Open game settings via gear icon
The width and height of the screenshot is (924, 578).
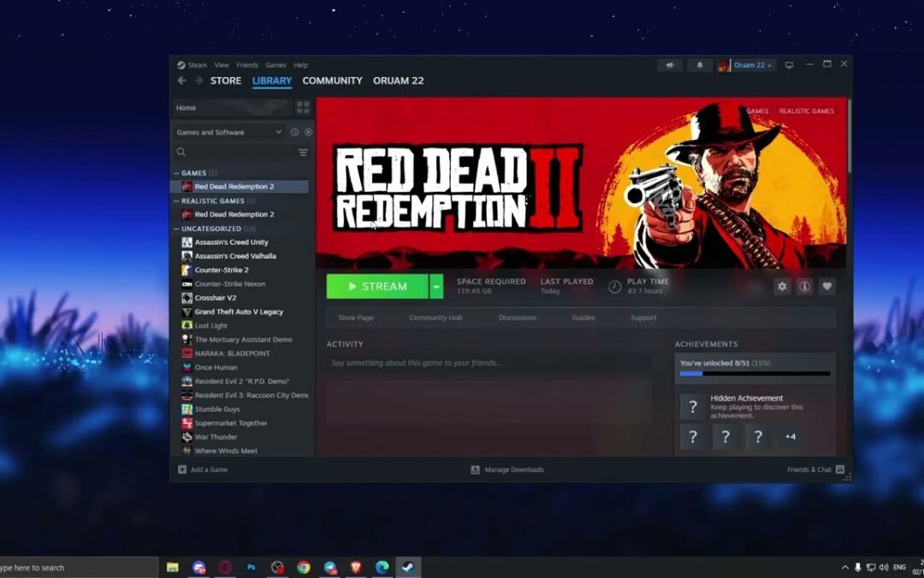(x=782, y=286)
